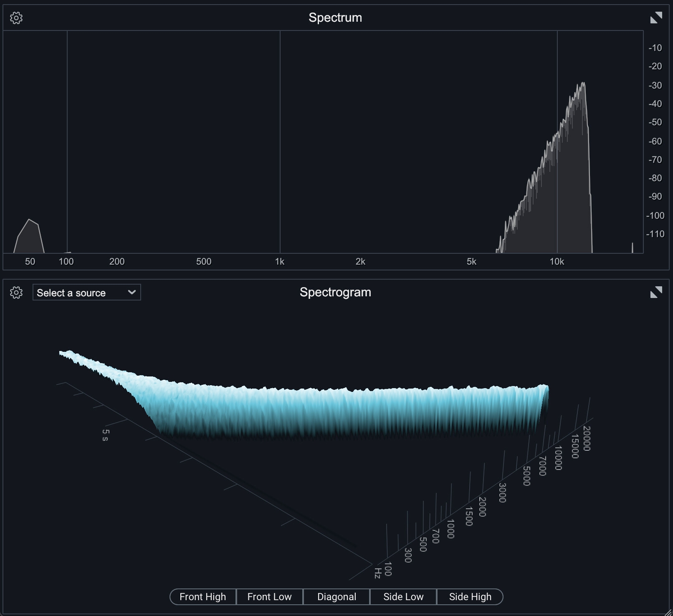This screenshot has height=616, width=673.
Task: Click the 1k frequency axis label
Action: coord(280,262)
